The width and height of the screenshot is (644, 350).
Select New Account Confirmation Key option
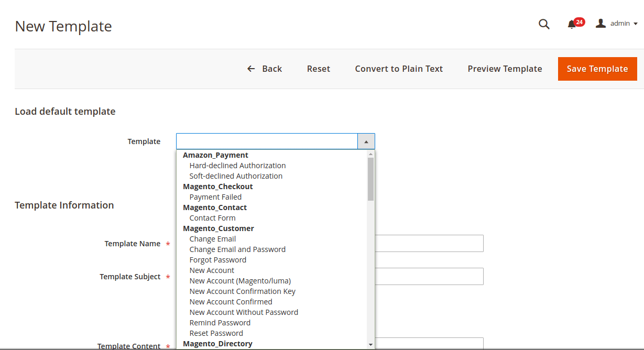tap(242, 291)
